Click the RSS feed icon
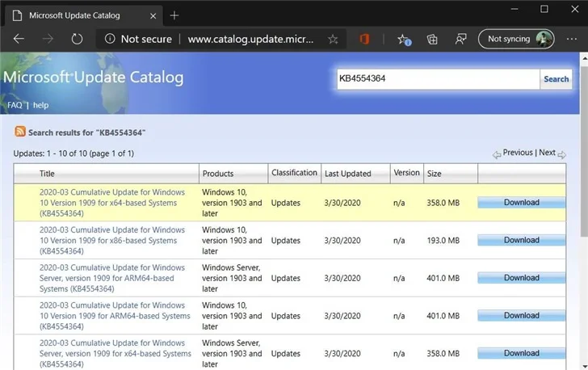Image resolution: width=588 pixels, height=370 pixels. [x=19, y=132]
